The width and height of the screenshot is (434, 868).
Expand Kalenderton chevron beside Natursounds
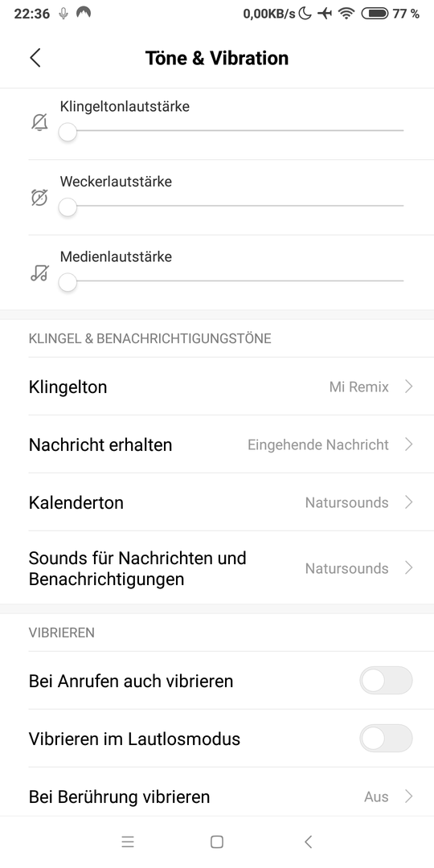pos(409,502)
